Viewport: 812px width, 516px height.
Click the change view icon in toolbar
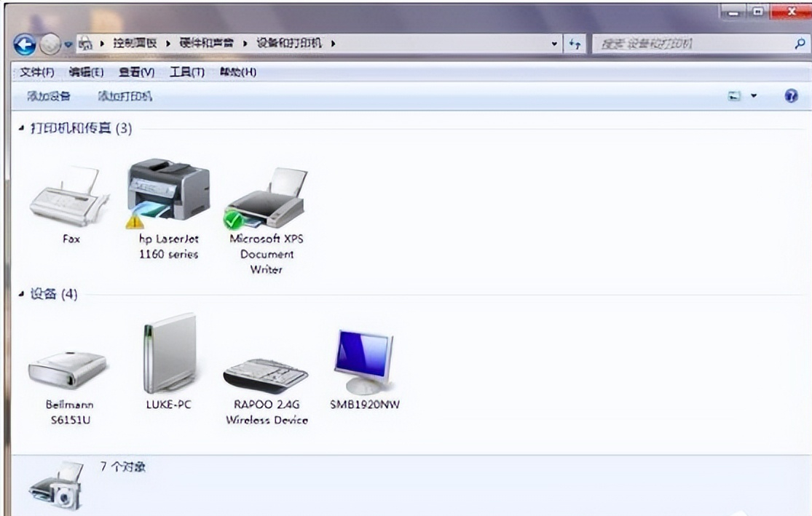click(736, 96)
